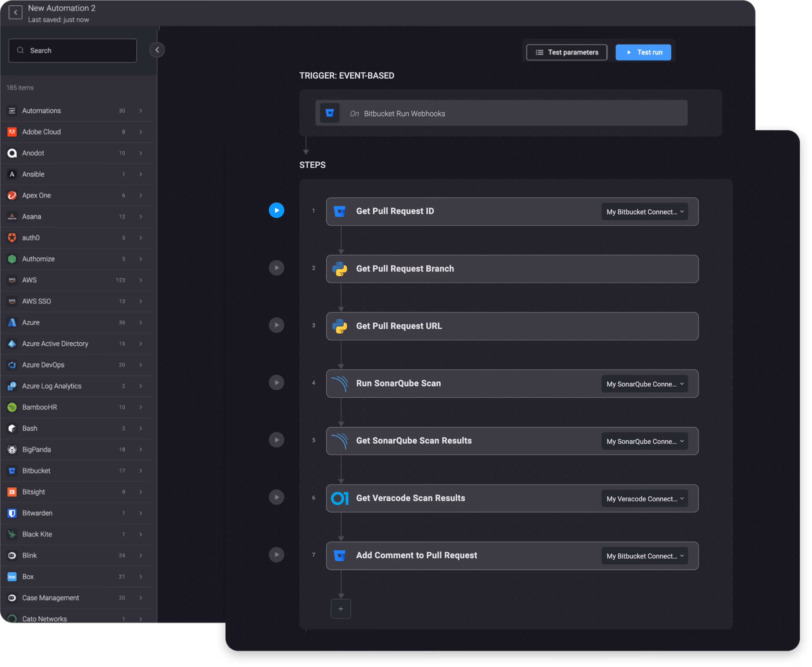Screen dimensions: 812x667
Task: Click the Apex One icon
Action: click(12, 195)
